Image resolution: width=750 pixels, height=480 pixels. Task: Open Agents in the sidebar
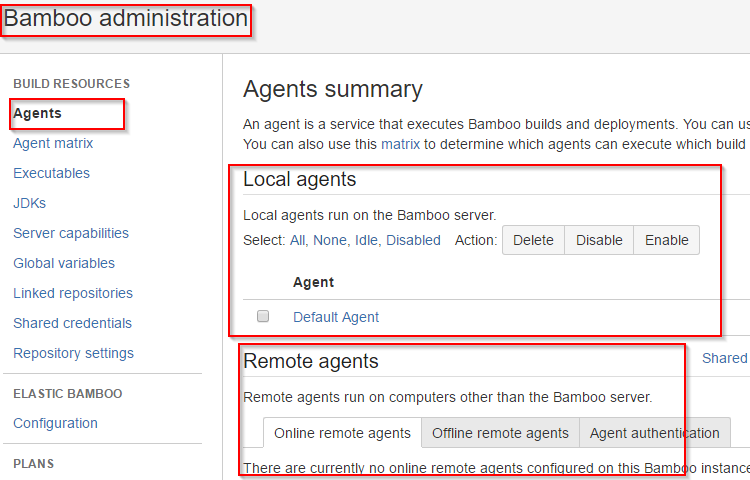(37, 113)
